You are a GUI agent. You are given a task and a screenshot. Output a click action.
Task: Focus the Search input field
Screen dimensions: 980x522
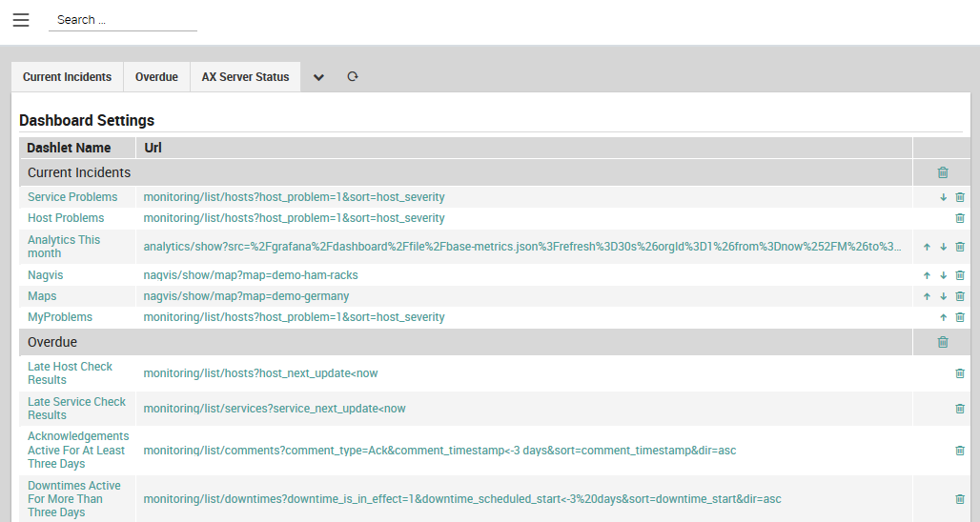(123, 20)
